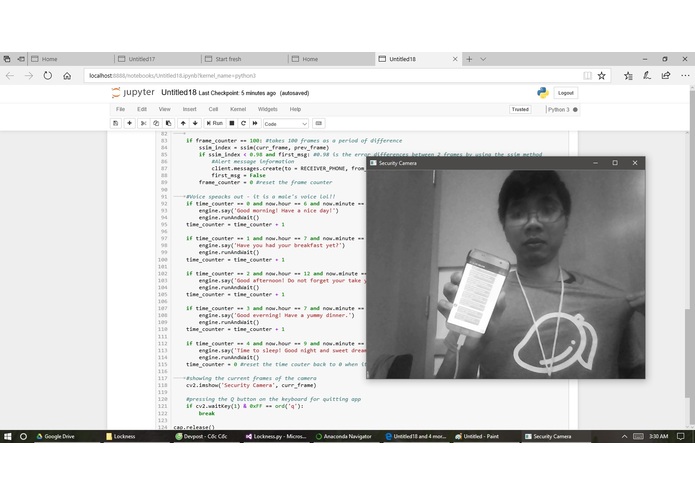Screen dimensions: 695x494
Task: Interrupt the kernel with stop icon
Action: (231, 123)
